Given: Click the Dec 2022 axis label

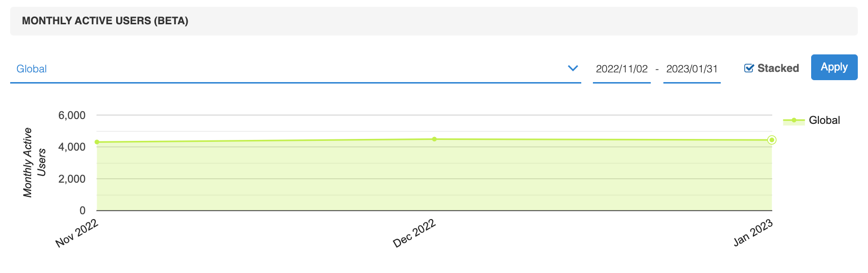Looking at the screenshot, I should coord(414,233).
